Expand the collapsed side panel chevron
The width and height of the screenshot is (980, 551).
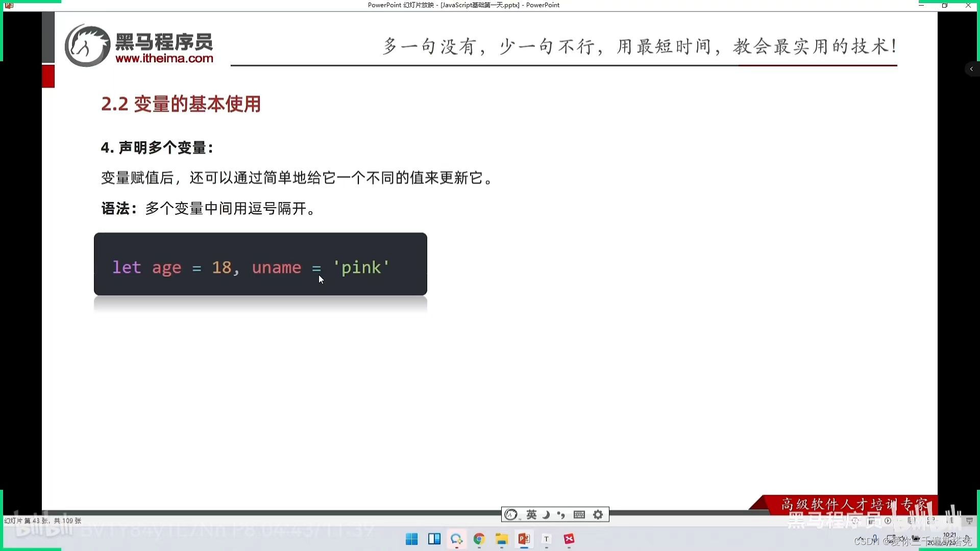(971, 69)
